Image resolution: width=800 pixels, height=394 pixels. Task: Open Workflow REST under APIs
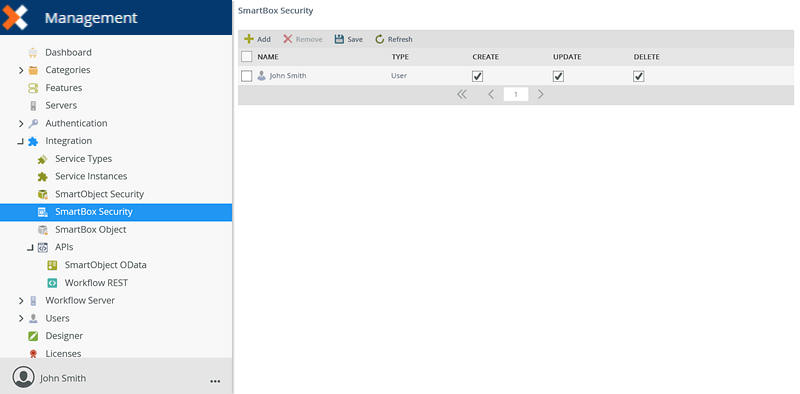(96, 283)
